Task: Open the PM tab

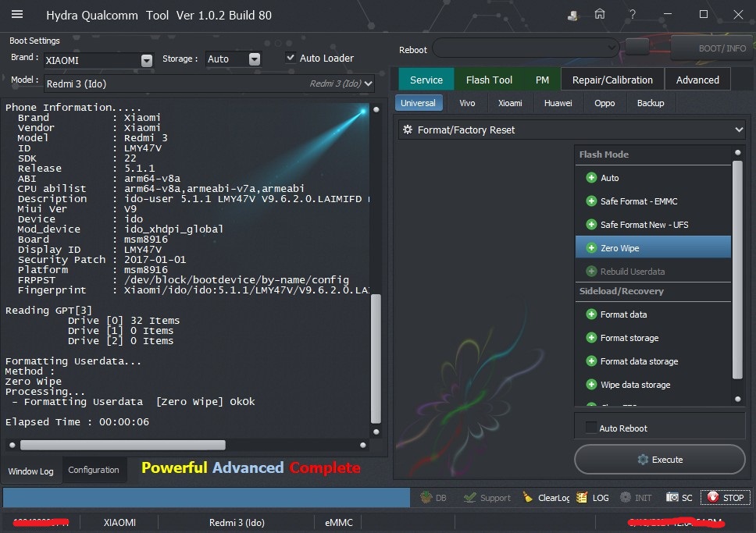Action: click(542, 80)
